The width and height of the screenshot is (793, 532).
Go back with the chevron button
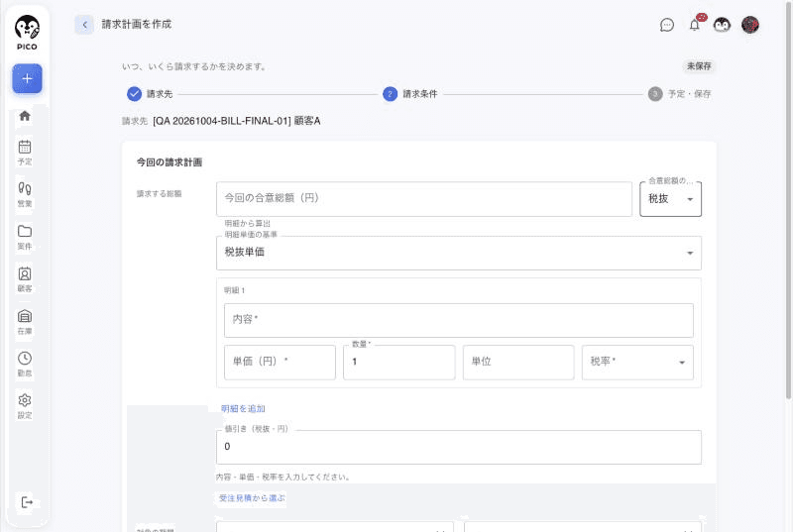pyautogui.click(x=84, y=24)
